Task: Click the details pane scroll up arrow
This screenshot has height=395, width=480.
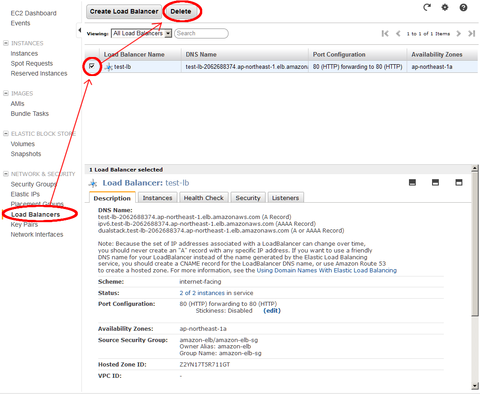Action: coord(475,168)
